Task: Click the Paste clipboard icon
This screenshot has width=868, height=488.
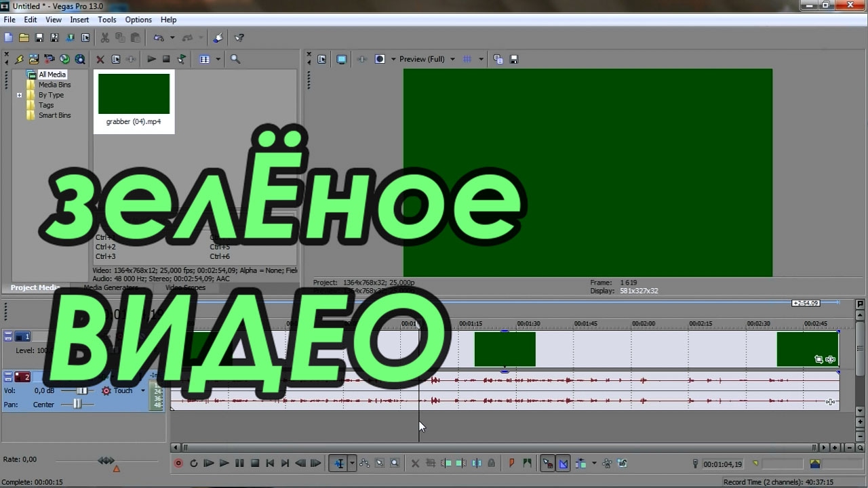Action: tap(135, 38)
